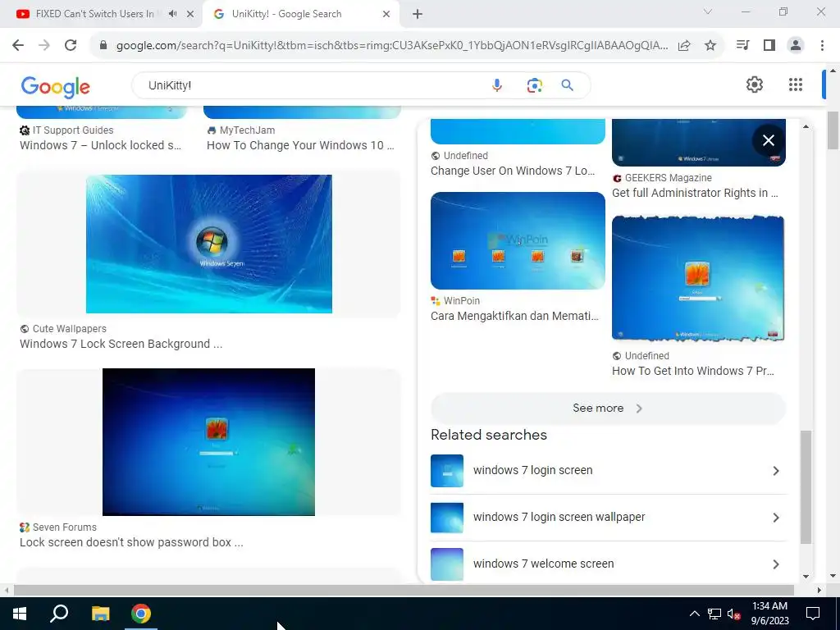Image resolution: width=840 pixels, height=630 pixels.
Task: Select the UniKitty! - Google Search tab
Action: [286, 14]
